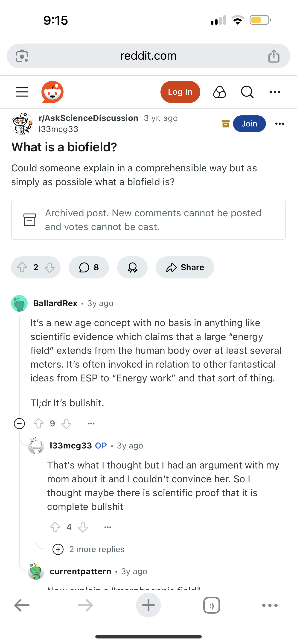
Task: Tap the reddit.com address bar
Action: 148,56
